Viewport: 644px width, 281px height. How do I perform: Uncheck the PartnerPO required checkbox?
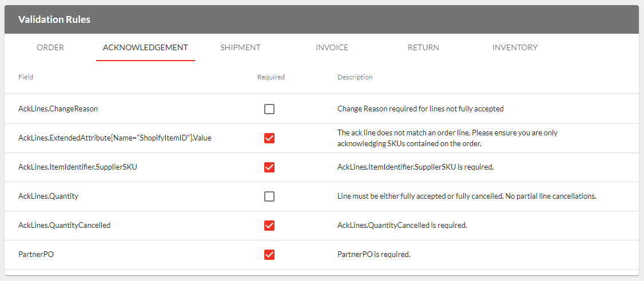pyautogui.click(x=269, y=255)
